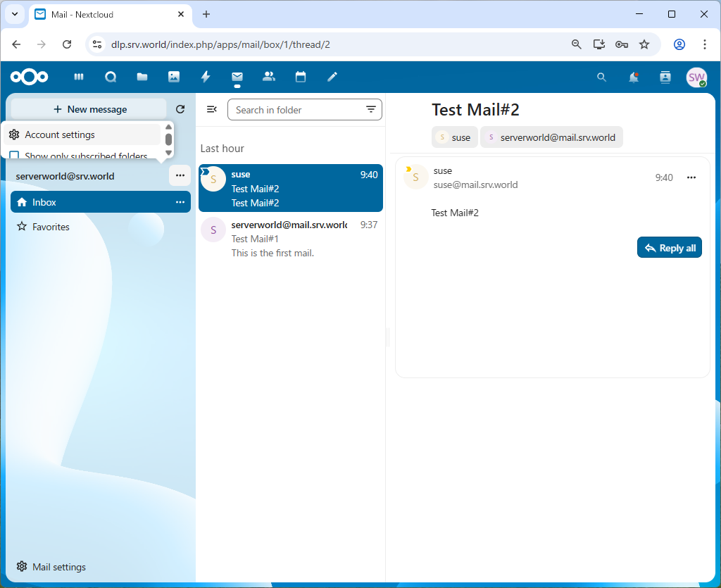The image size is (721, 588).
Task: Click the suse avatar in message list
Action: coord(213,180)
